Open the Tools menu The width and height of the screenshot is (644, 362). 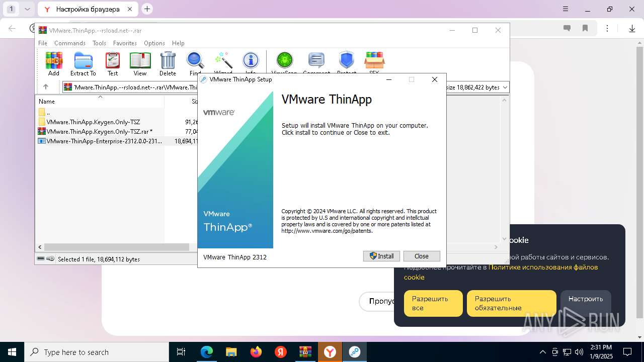pyautogui.click(x=99, y=43)
